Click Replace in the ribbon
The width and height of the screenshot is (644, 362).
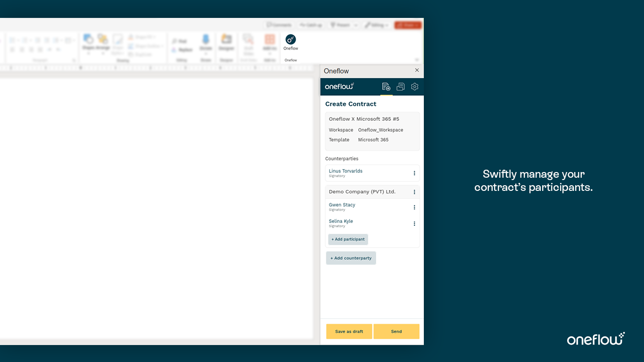[182, 49]
